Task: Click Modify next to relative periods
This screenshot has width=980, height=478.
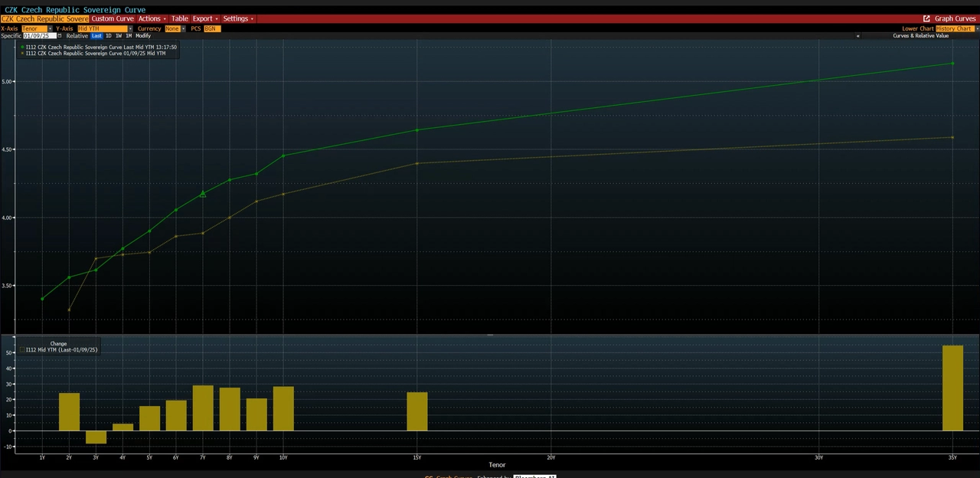Action: [x=143, y=36]
